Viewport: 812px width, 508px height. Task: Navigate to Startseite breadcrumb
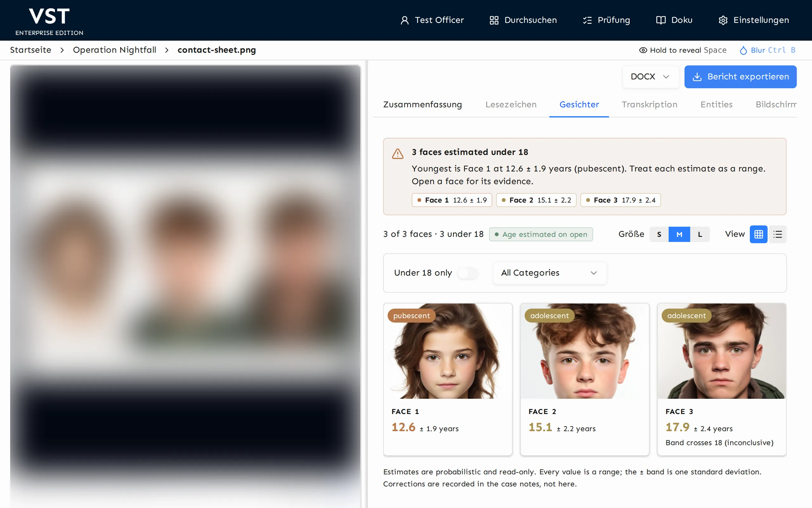[30, 50]
